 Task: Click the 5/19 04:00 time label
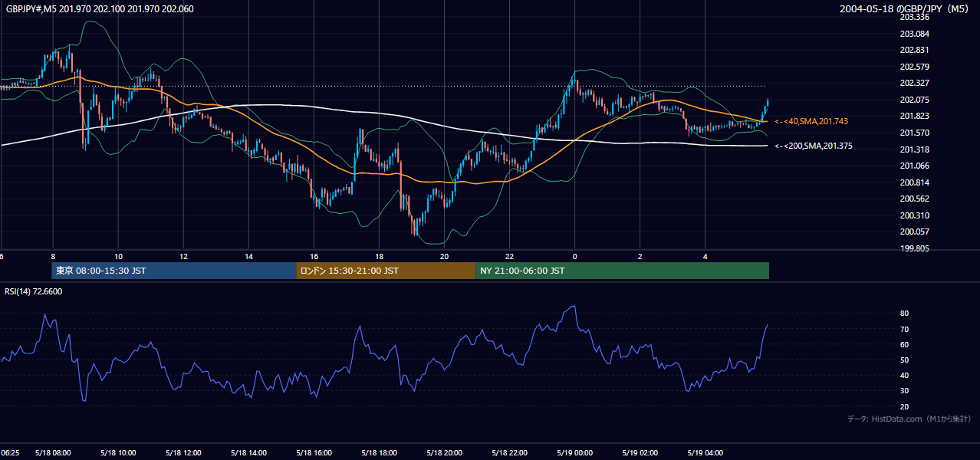pyautogui.click(x=705, y=453)
